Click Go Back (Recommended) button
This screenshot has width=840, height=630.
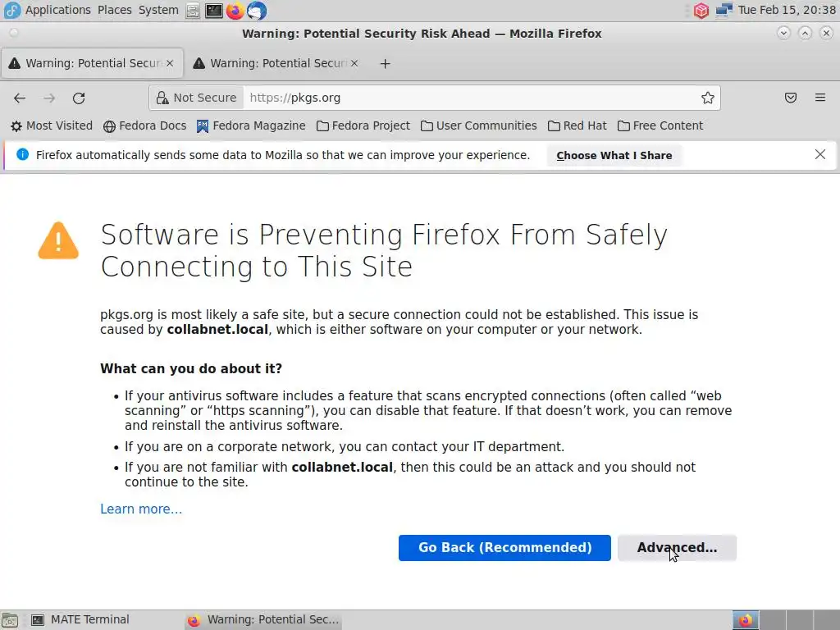click(504, 548)
